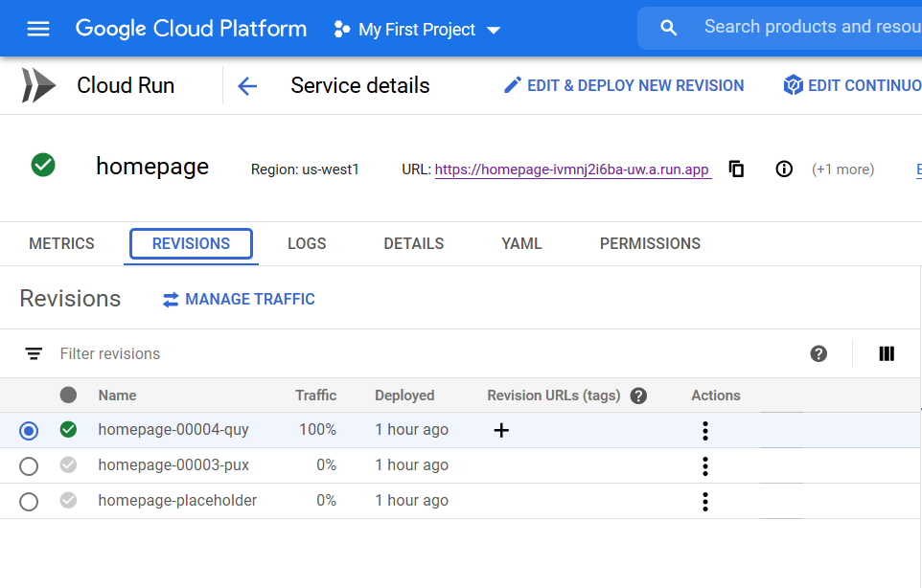Click the Name column header
Viewport: 922px width, 588px height.
click(117, 396)
